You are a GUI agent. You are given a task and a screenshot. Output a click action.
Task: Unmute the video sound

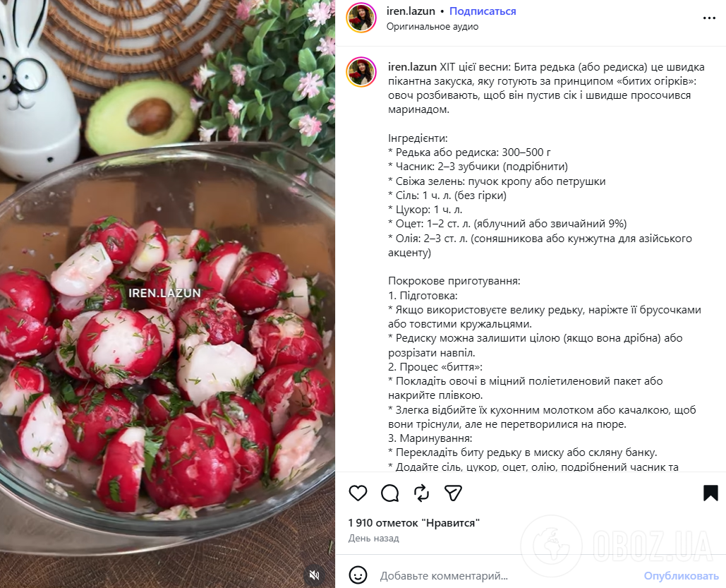(313, 575)
